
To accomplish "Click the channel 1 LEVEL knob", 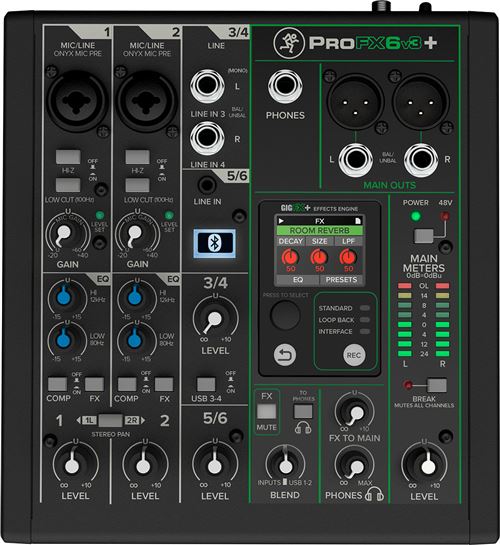I will pos(73,465).
